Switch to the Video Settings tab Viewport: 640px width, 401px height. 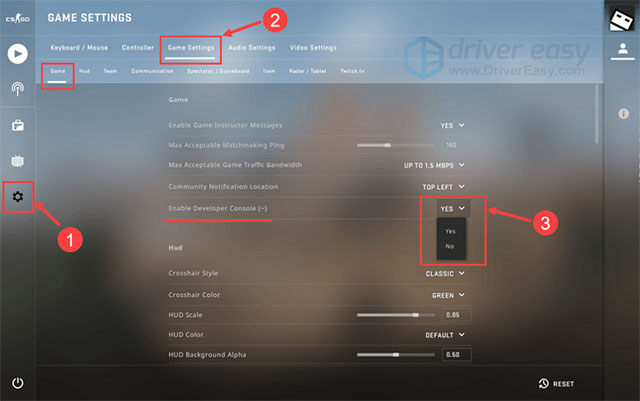(313, 48)
